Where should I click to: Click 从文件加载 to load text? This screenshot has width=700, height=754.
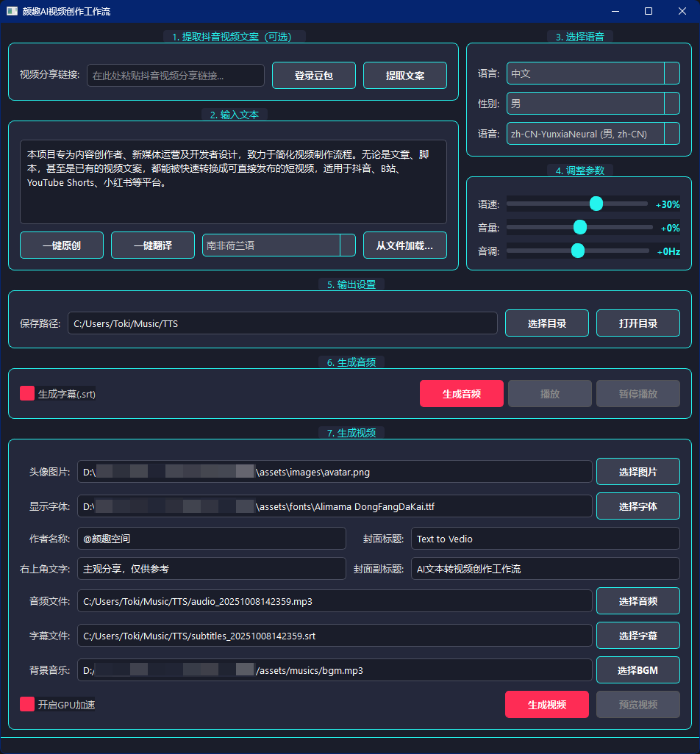point(405,245)
